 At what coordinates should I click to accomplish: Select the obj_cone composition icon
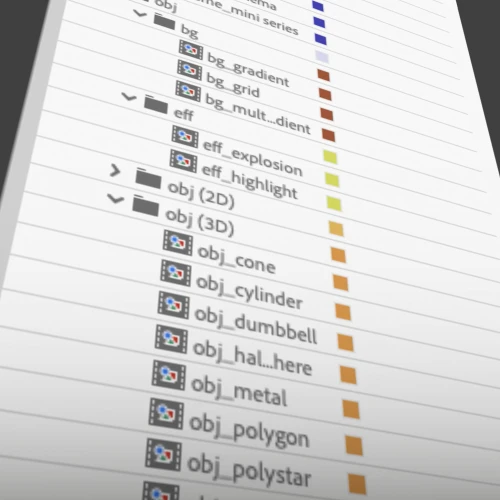[x=178, y=243]
